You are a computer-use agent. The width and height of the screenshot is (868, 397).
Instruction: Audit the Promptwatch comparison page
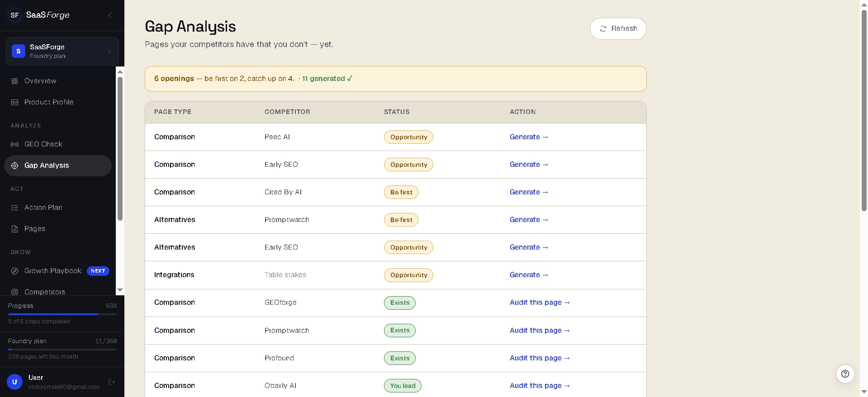point(540,331)
